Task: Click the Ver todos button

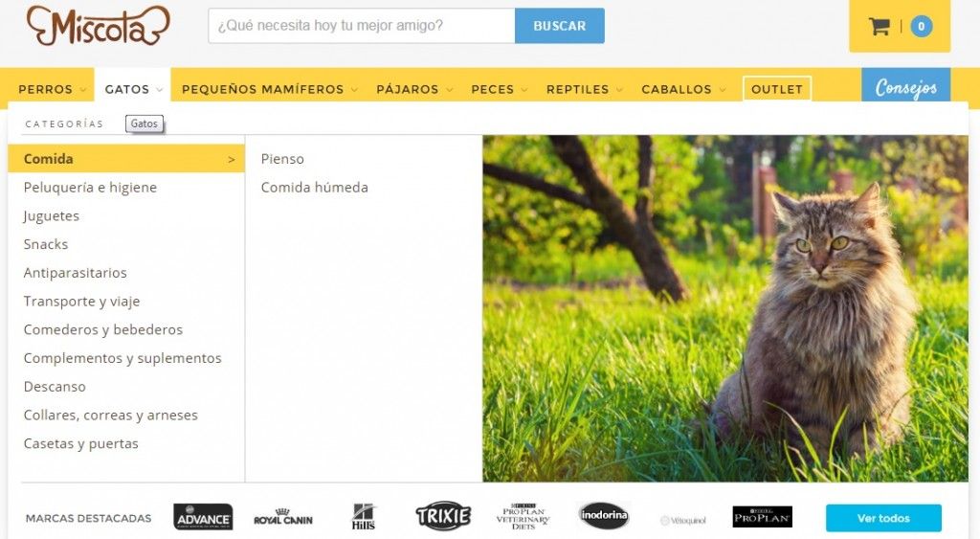Action: click(x=883, y=518)
